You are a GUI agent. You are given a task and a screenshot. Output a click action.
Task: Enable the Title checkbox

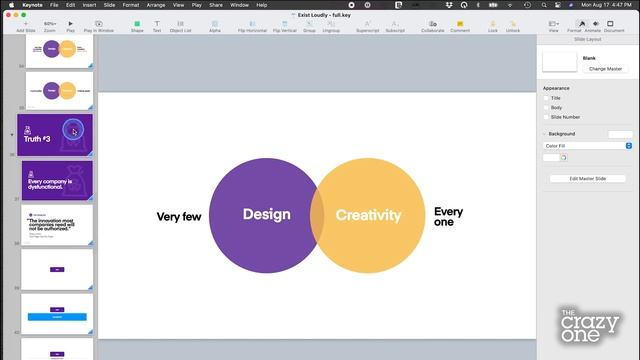tap(546, 98)
